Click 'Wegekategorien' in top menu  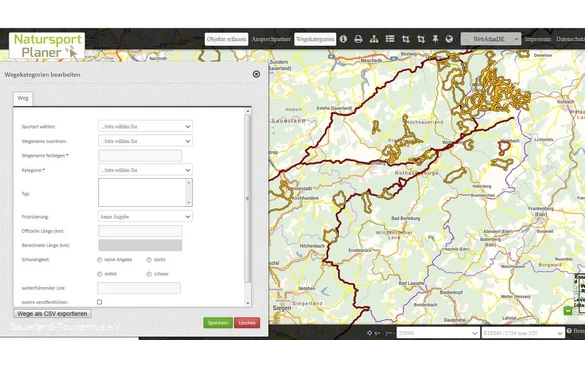(x=315, y=39)
